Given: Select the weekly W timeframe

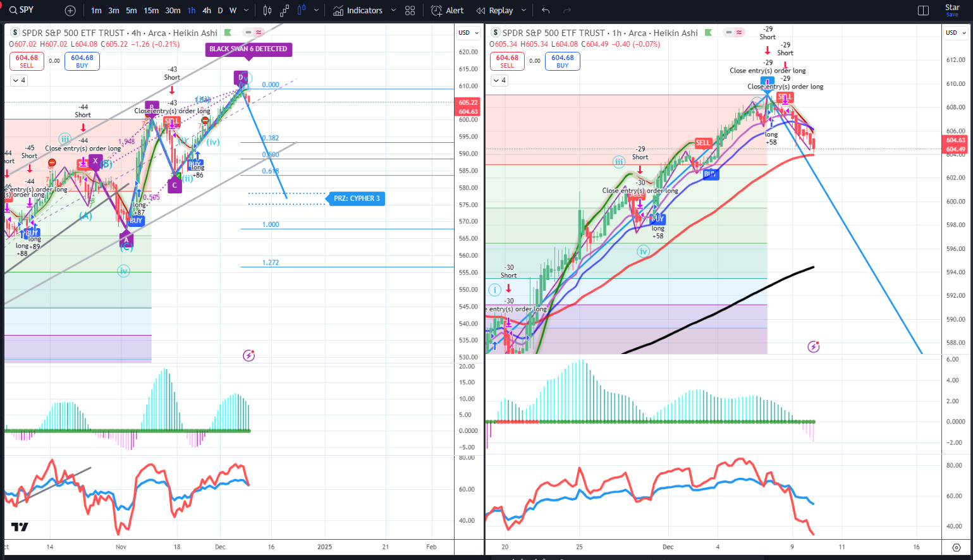Looking at the screenshot, I should pyautogui.click(x=233, y=11).
